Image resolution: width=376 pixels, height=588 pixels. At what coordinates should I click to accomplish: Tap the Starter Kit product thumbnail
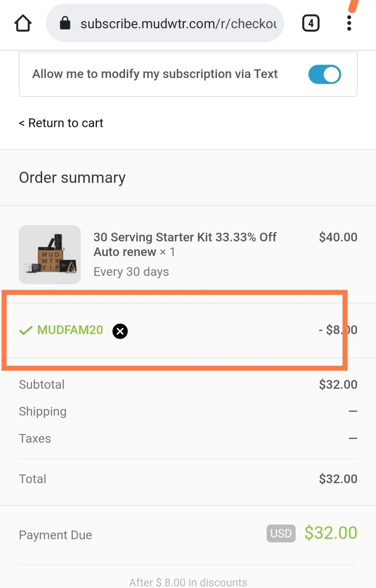(x=50, y=254)
